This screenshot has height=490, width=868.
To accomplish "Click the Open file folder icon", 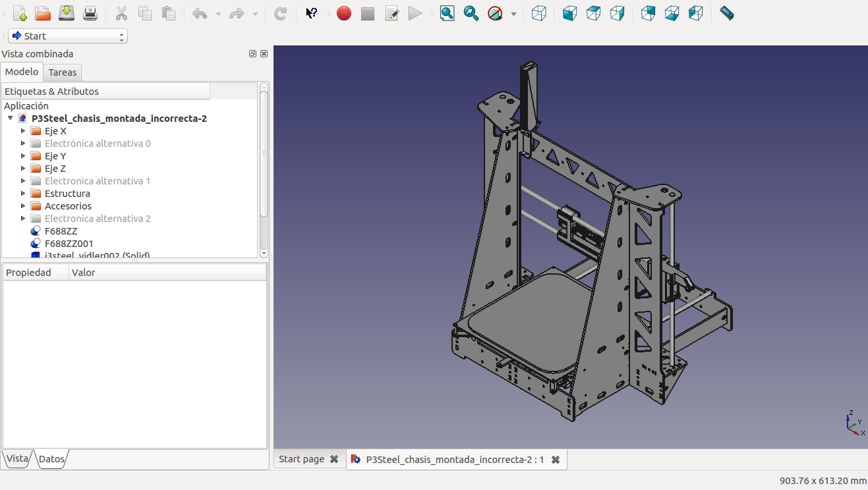I will coord(43,13).
